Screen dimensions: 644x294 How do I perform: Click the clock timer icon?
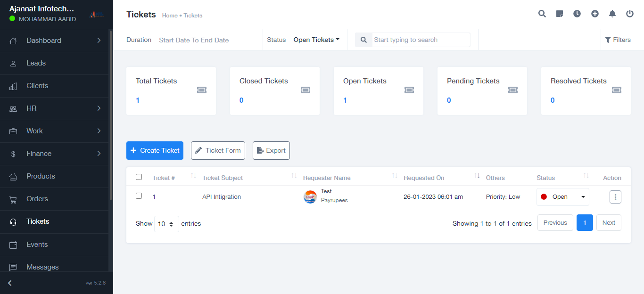click(x=577, y=14)
